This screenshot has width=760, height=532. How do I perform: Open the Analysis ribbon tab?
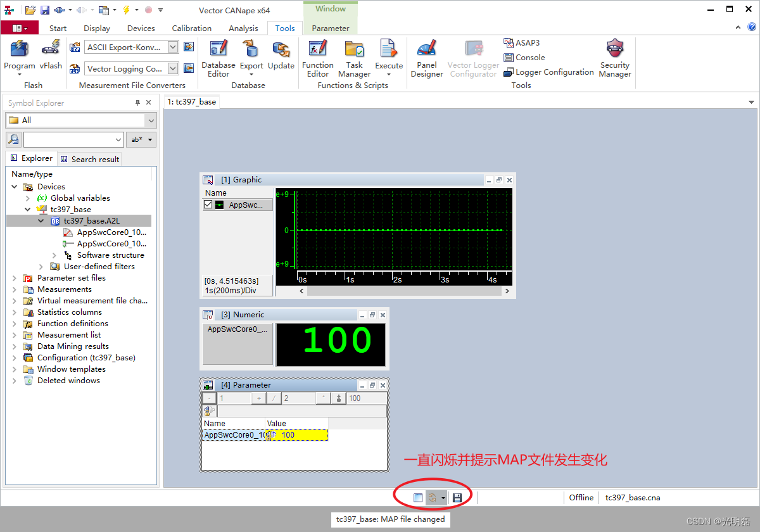244,28
